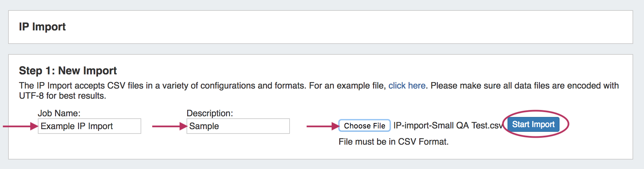Click the red arrow pointing to Description field
The width and height of the screenshot is (644, 169).
tap(169, 126)
